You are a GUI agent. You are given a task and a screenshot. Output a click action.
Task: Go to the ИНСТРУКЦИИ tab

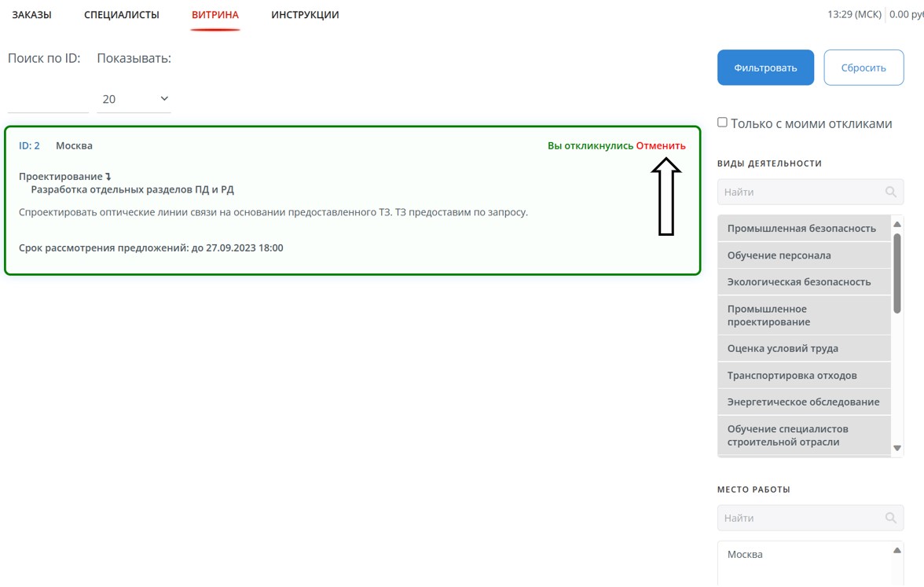[x=305, y=15]
